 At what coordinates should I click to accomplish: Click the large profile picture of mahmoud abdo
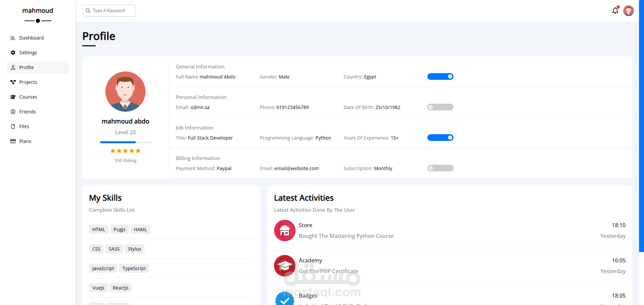[125, 92]
